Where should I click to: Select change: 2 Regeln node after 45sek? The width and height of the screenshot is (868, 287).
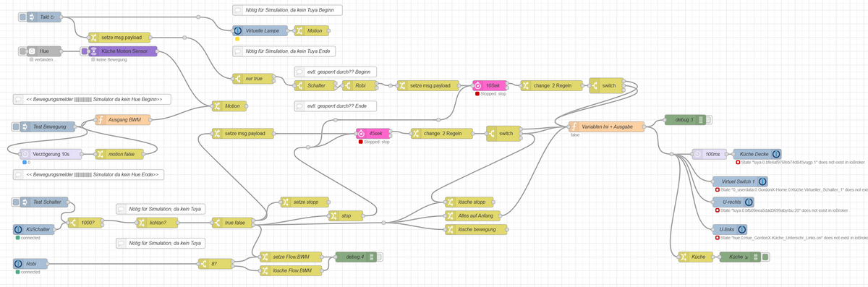pos(441,133)
